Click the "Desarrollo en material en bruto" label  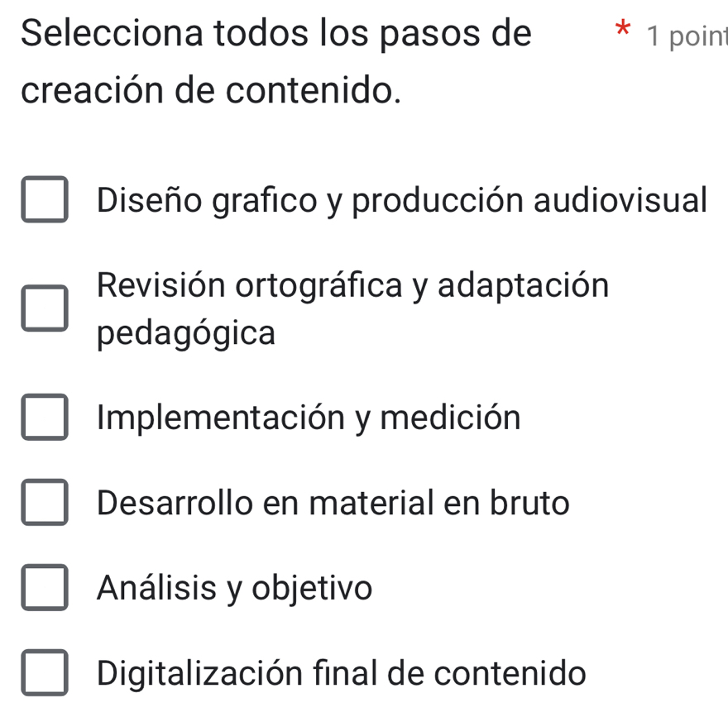coord(333,503)
